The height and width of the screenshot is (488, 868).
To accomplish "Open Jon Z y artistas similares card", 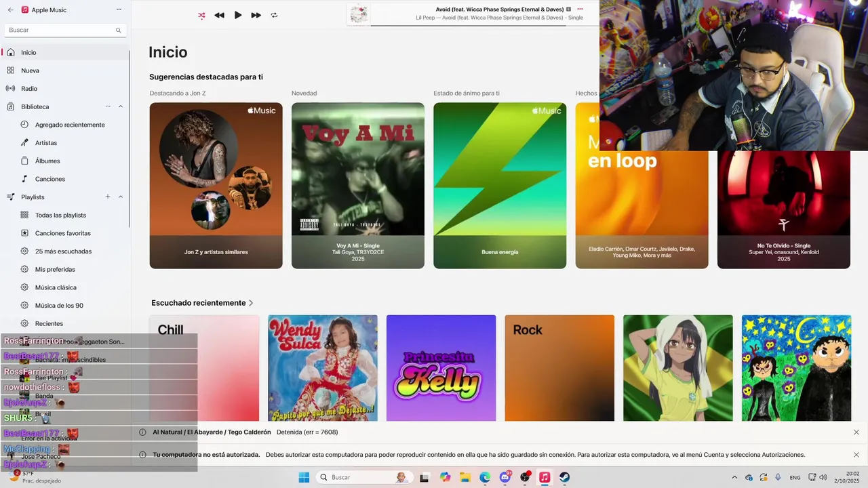I will tap(216, 186).
